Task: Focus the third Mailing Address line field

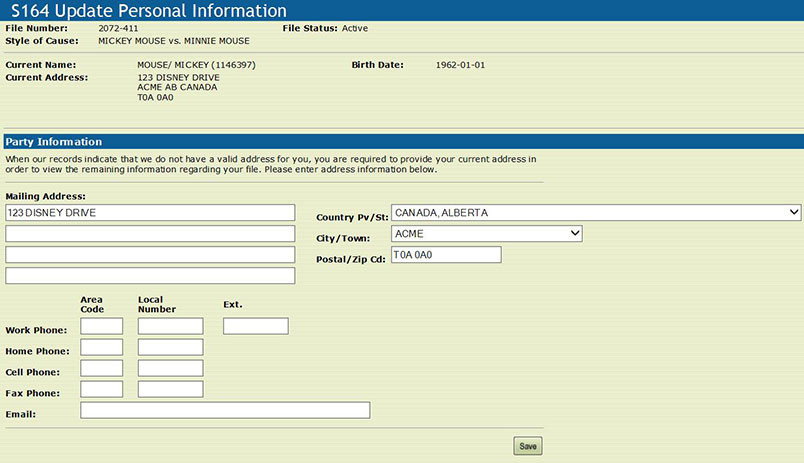Action: pos(150,255)
